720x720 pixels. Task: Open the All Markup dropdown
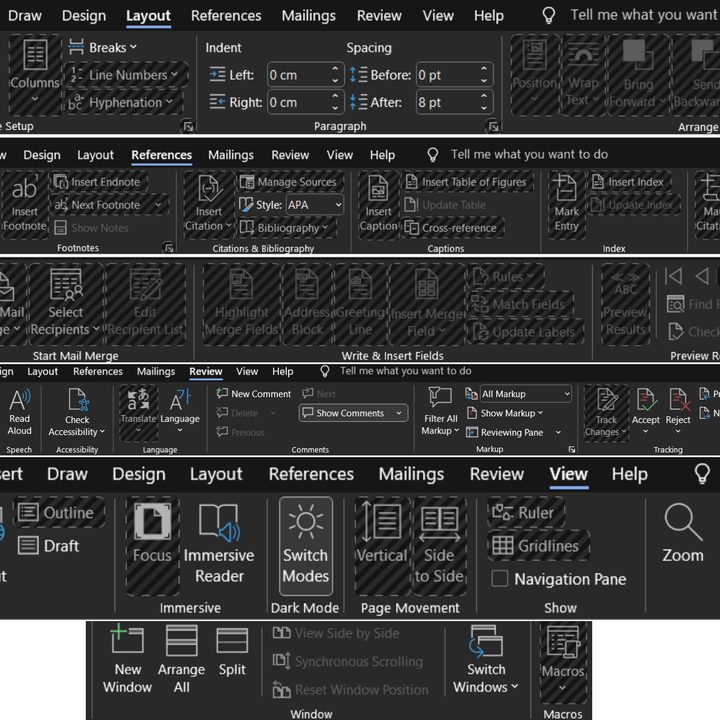(525, 394)
